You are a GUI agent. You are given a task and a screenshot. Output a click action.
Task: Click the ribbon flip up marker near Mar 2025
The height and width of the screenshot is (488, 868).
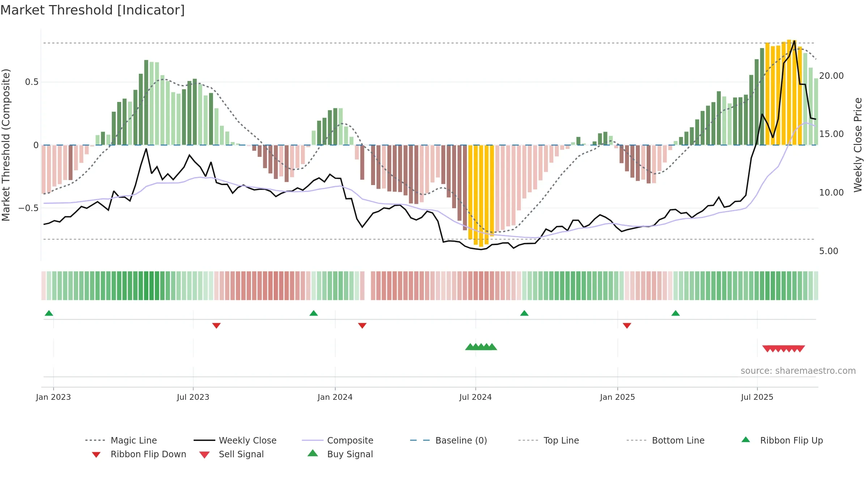coord(675,313)
